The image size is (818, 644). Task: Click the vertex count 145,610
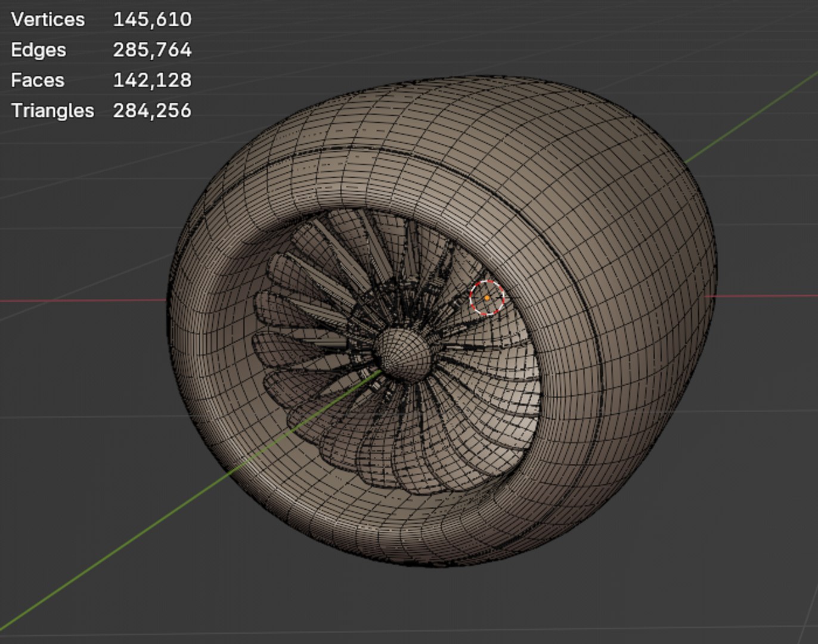pos(152,19)
